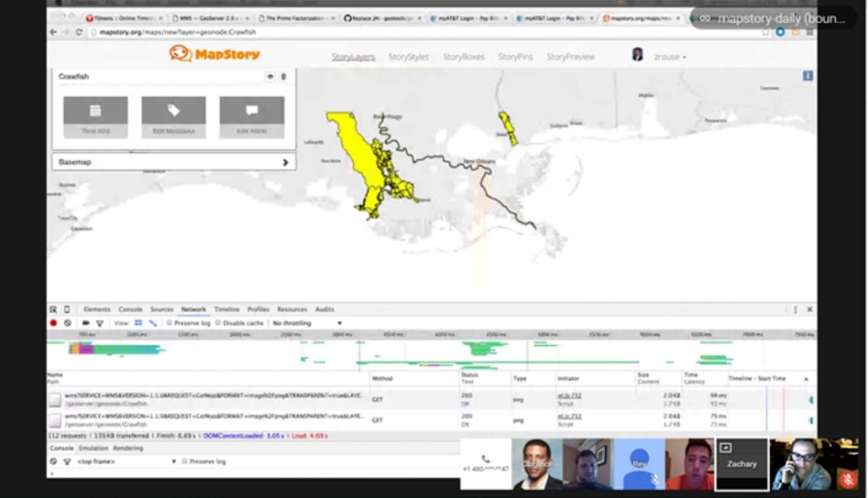
Task: Toggle DevTools device mode icon
Action: pos(67,309)
